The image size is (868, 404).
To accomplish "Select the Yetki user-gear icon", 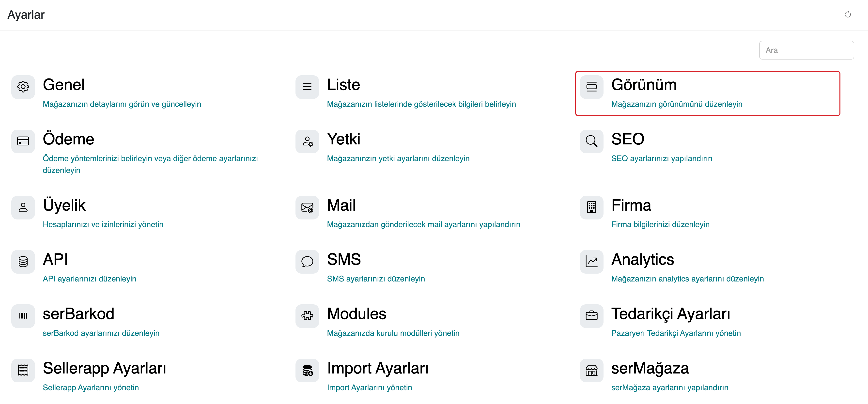I will point(307,141).
